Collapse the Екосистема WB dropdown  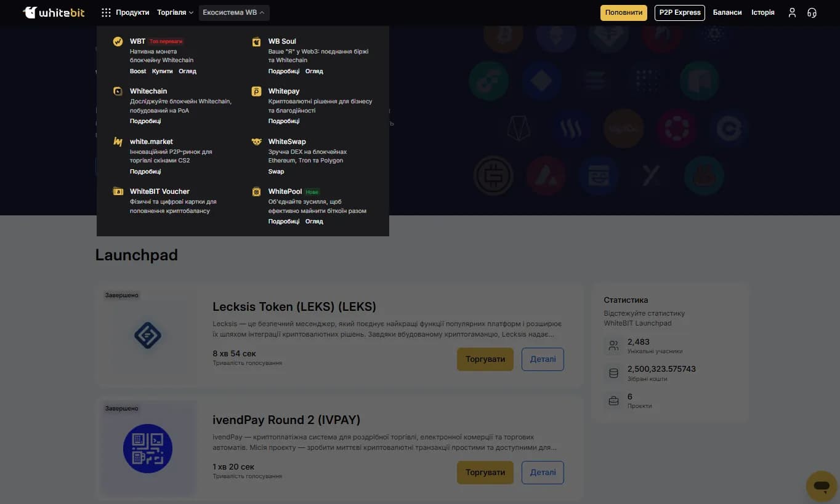pos(234,12)
